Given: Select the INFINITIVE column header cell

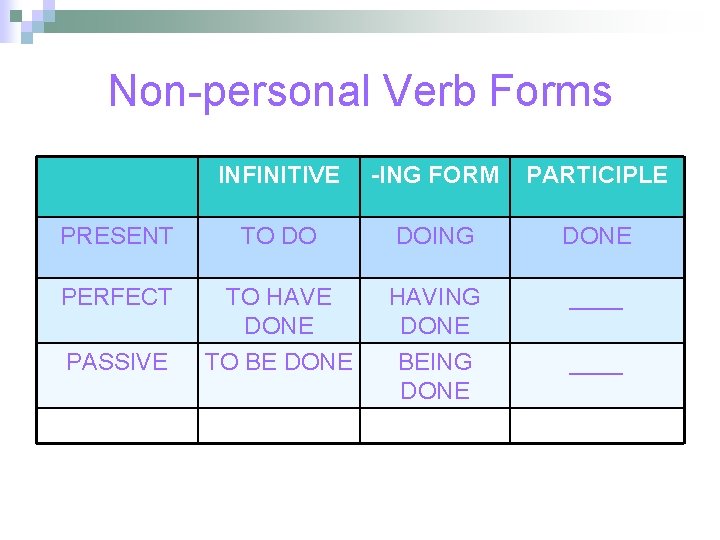Looking at the screenshot, I should click(278, 175).
